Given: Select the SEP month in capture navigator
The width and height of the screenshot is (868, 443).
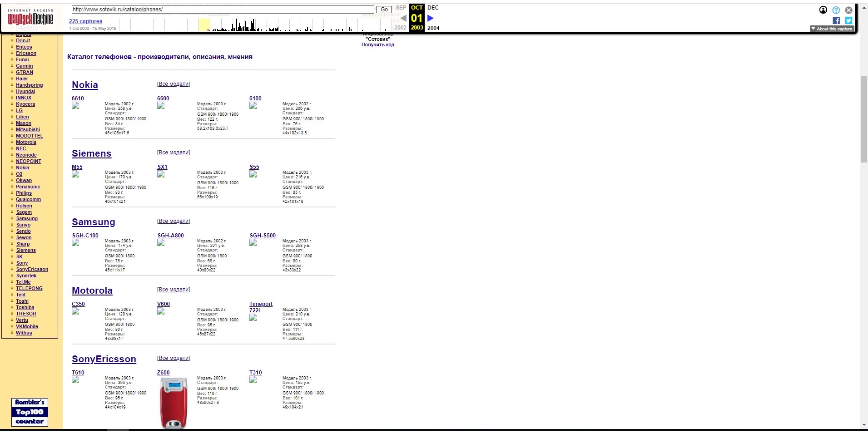Looking at the screenshot, I should (401, 8).
